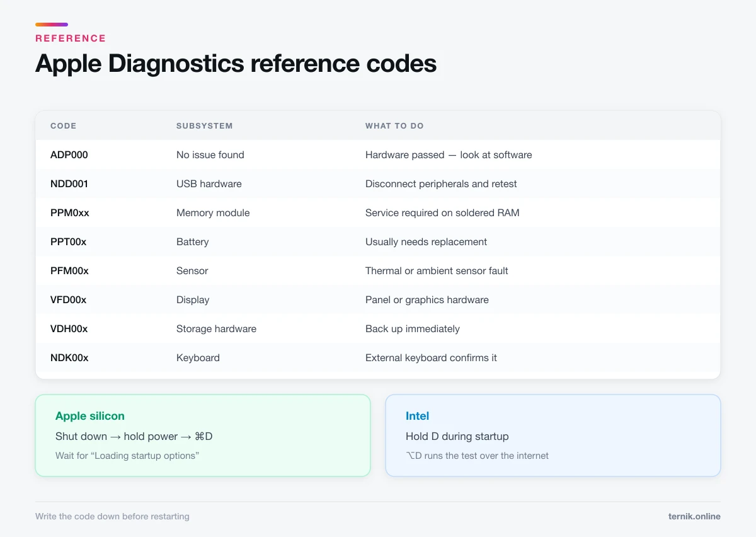Click code PPT00x
This screenshot has height=537, width=756.
[69, 242]
